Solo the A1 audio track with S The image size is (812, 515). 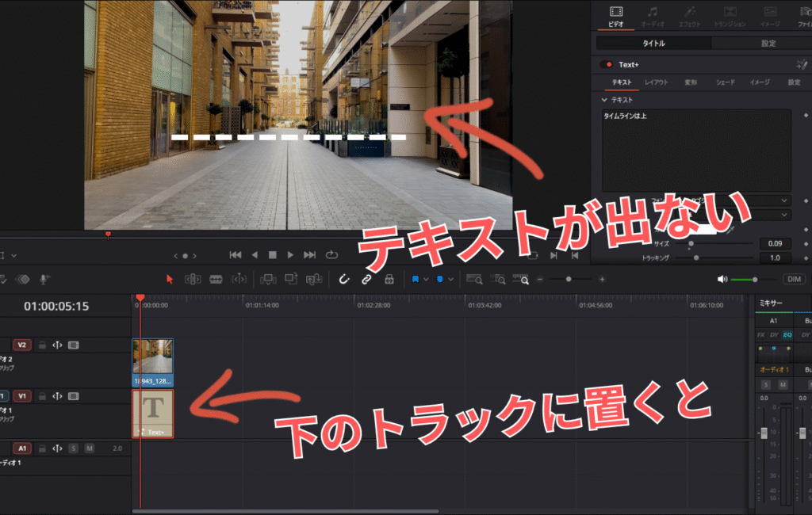coord(73,448)
